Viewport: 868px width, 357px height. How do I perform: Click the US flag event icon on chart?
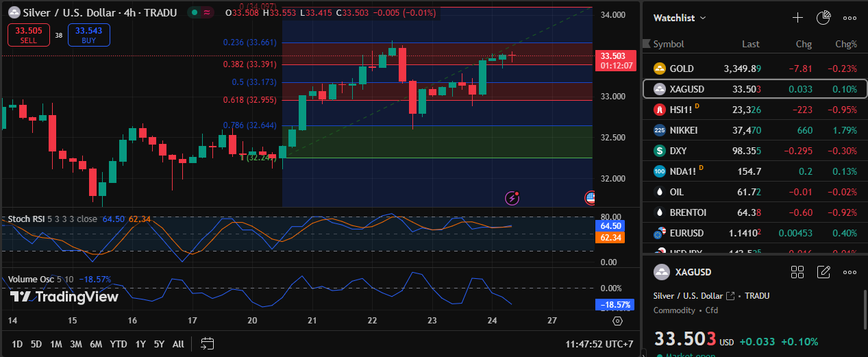591,198
